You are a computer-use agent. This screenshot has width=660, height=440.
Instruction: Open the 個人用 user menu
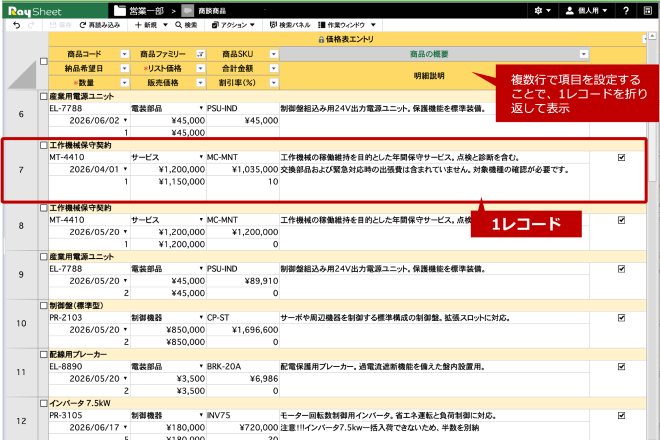(586, 11)
